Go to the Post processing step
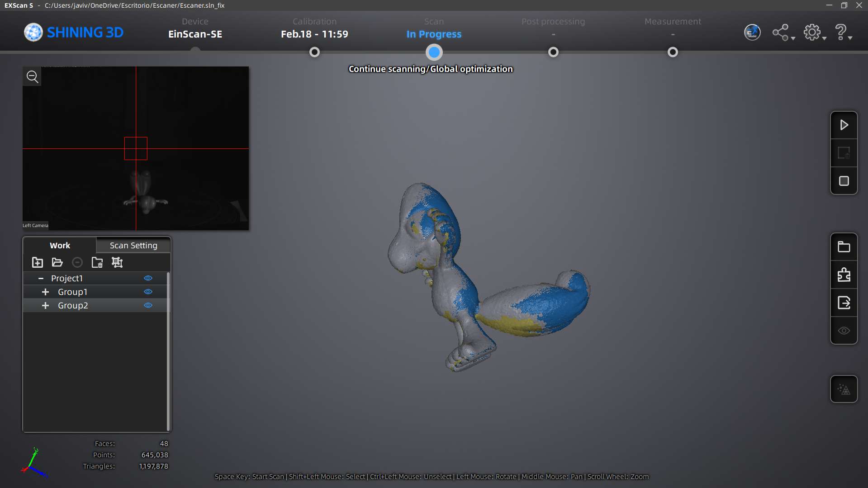This screenshot has height=488, width=868. [553, 28]
